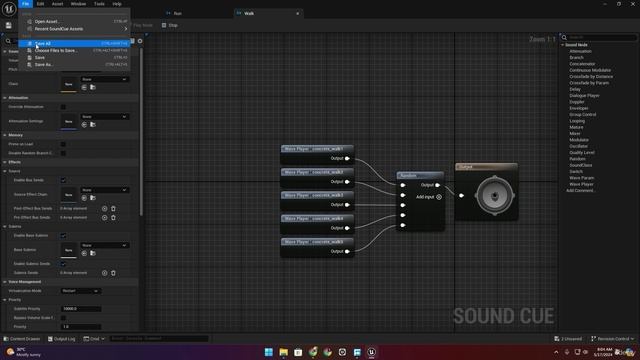640x360 pixels.
Task: Click the Submix Priority value field
Action: pyautogui.click(x=81, y=309)
